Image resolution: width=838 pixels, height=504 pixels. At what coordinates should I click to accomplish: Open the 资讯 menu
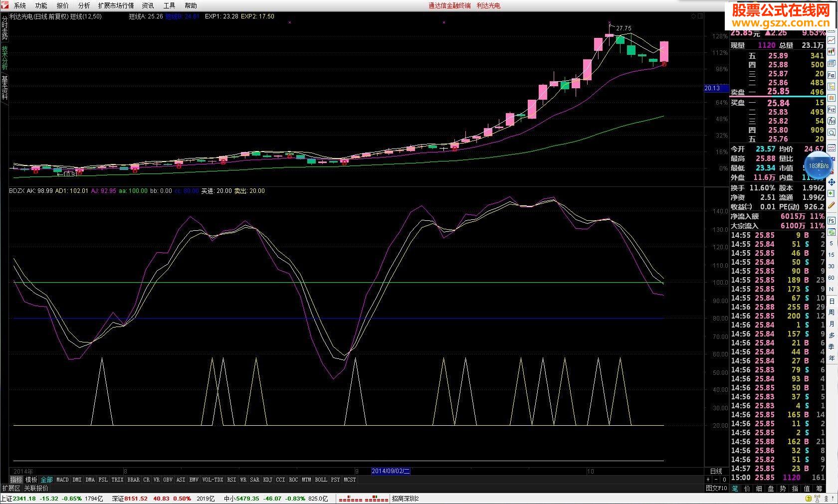(x=148, y=5)
